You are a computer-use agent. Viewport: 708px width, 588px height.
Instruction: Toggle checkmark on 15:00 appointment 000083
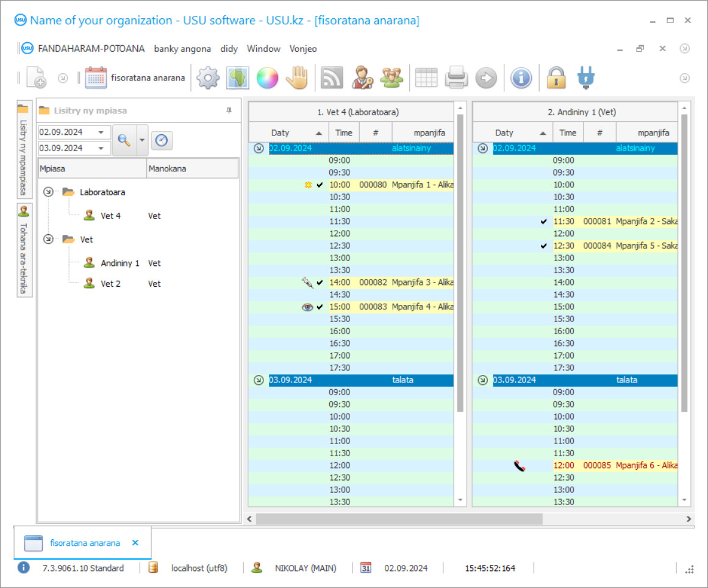coord(320,307)
